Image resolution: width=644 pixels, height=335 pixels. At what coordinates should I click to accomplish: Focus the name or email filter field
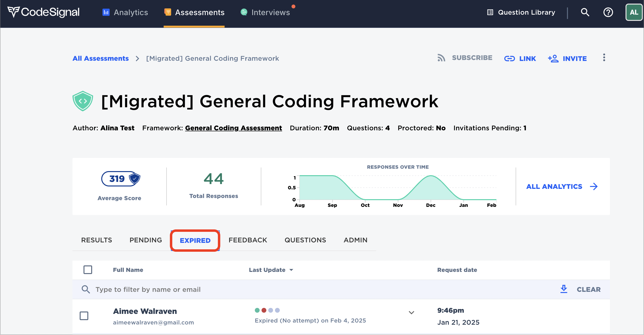tap(322, 289)
